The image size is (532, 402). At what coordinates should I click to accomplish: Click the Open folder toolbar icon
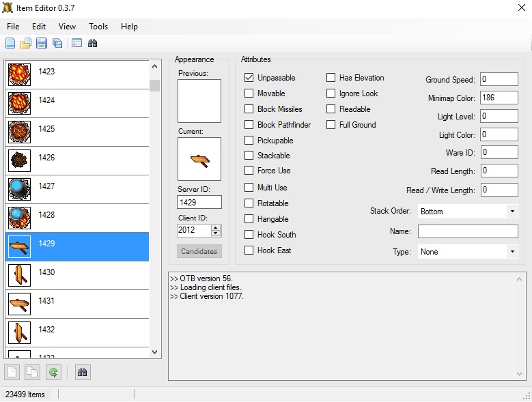26,43
